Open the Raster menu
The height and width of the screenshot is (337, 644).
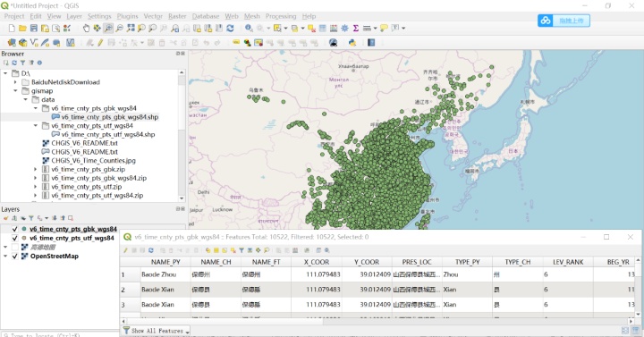[177, 16]
